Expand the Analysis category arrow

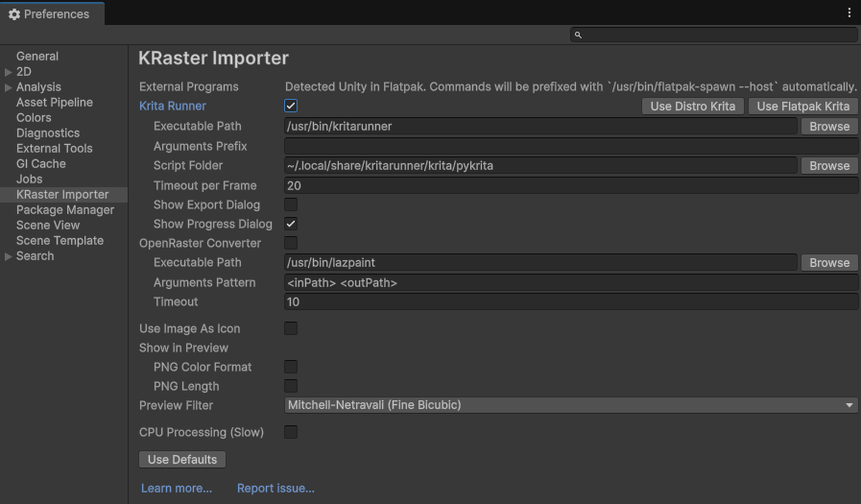(9, 87)
